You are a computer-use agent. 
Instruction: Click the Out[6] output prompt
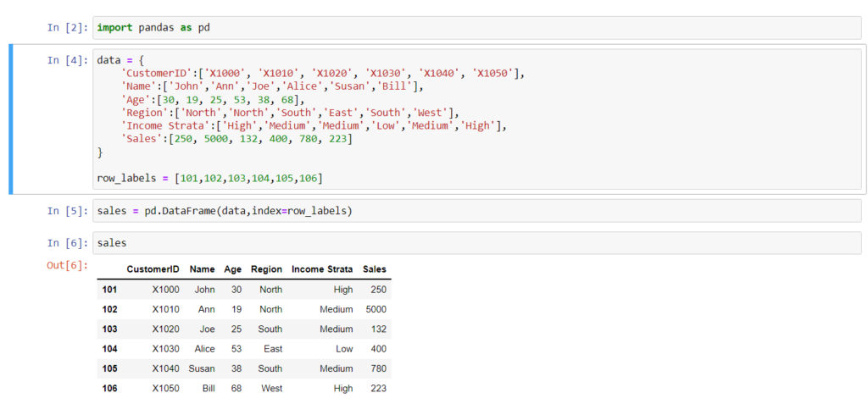[67, 266]
